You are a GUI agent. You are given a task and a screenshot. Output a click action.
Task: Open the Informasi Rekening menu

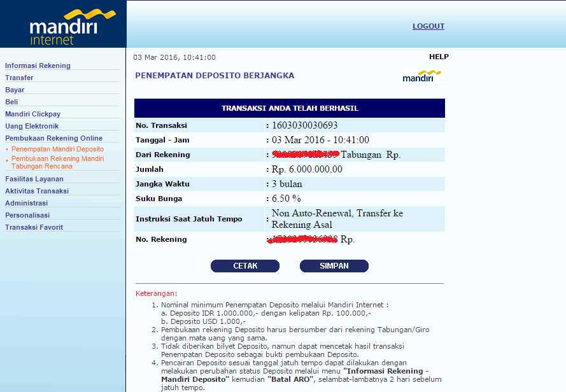pos(38,66)
